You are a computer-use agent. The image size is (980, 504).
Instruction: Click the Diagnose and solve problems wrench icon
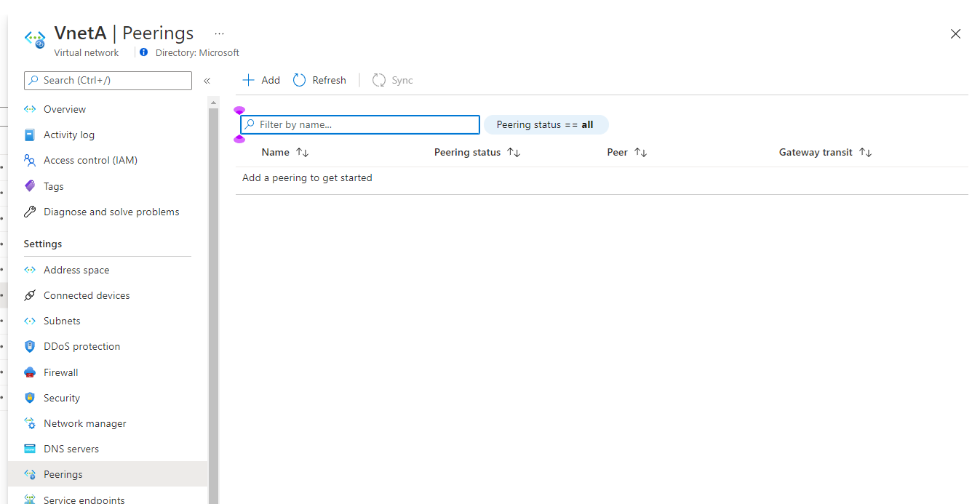(30, 212)
